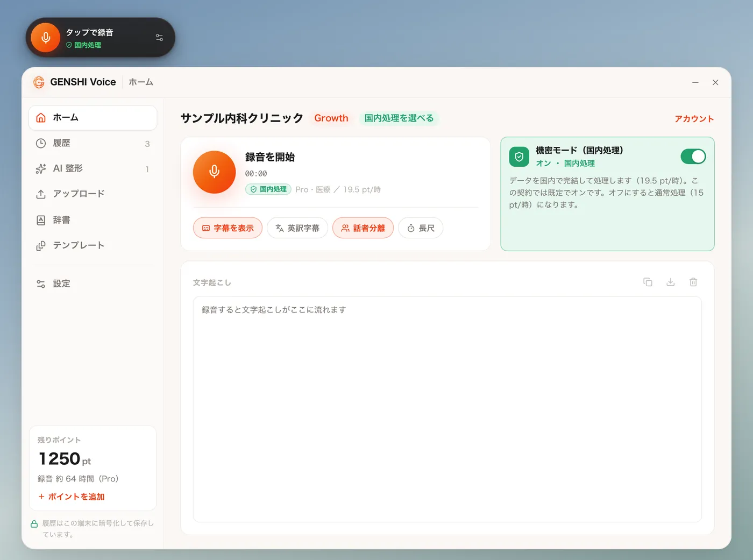Image resolution: width=753 pixels, height=560 pixels.
Task: Click the 文字起こし section label
Action: [212, 282]
